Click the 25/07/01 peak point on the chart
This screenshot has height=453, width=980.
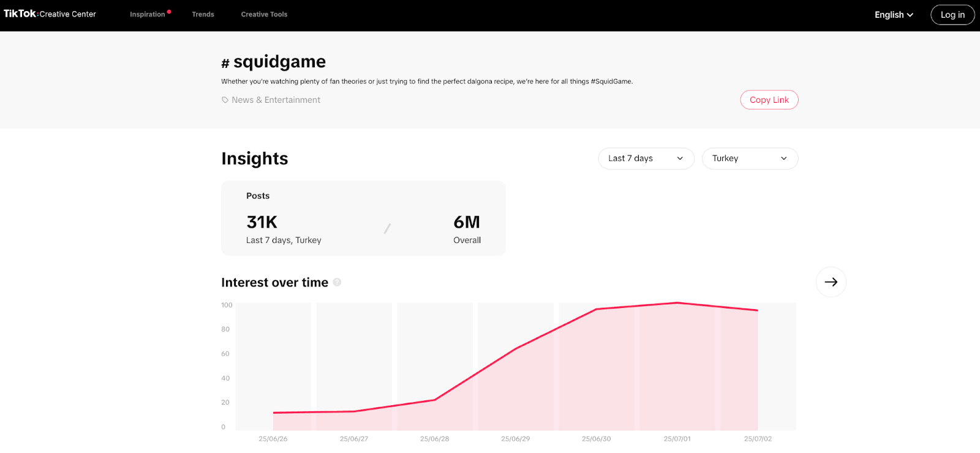(677, 303)
